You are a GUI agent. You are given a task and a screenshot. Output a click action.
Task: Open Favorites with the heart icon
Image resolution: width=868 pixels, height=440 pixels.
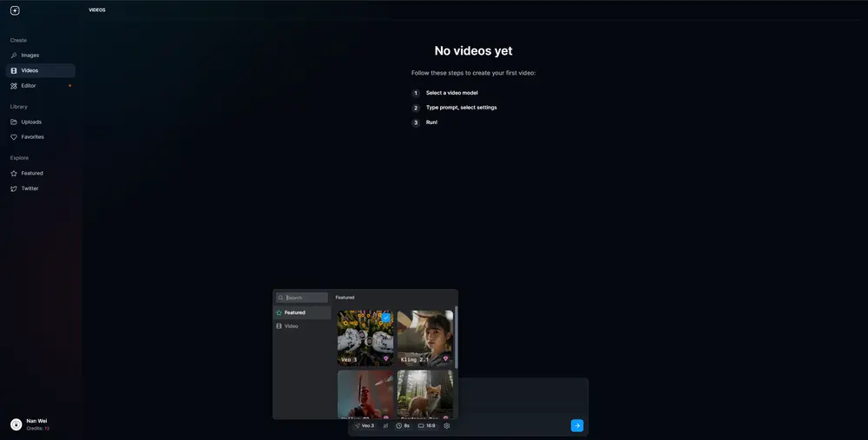(x=32, y=137)
